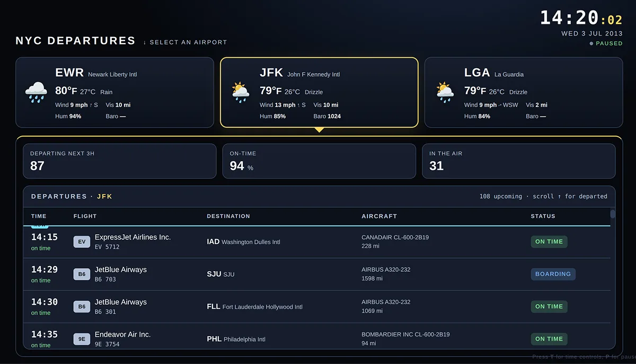Screen dimensions: 636x364
Task: Click the SJU destination cell
Action: 220,274
